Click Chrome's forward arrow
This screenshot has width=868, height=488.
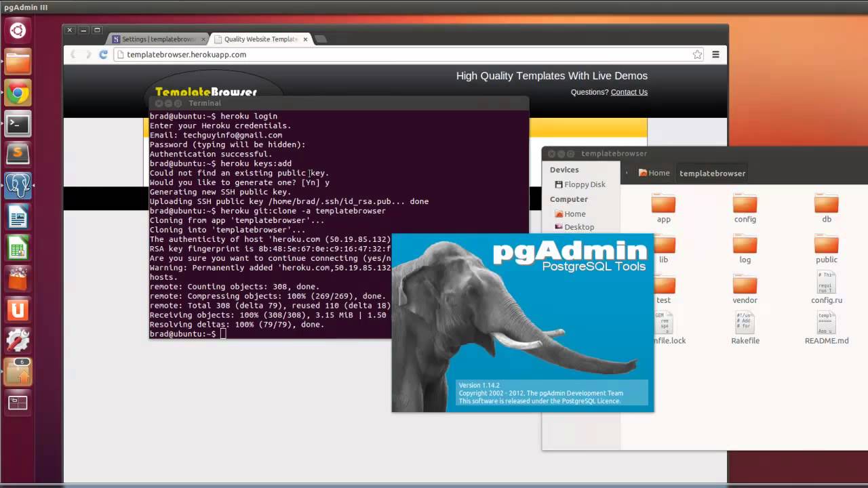88,54
